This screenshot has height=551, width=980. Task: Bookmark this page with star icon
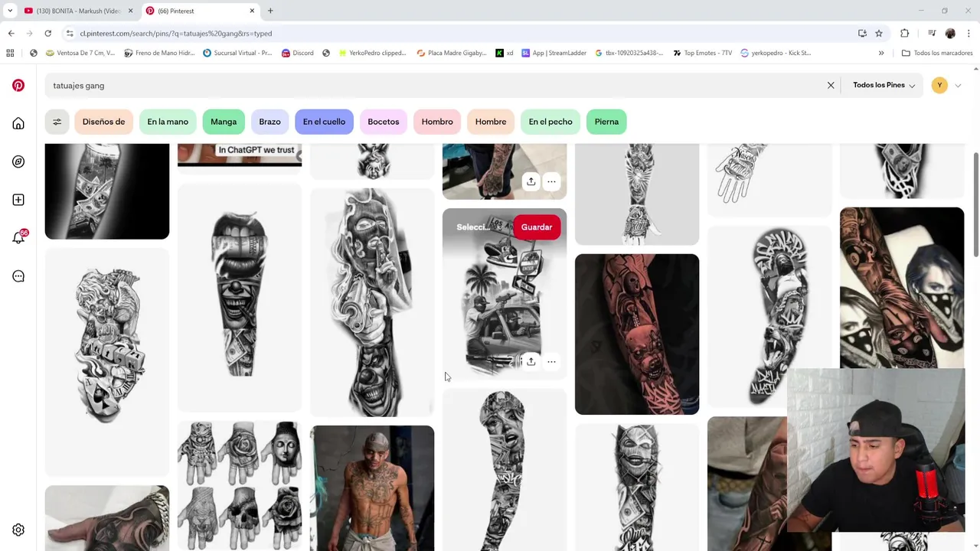pos(879,33)
